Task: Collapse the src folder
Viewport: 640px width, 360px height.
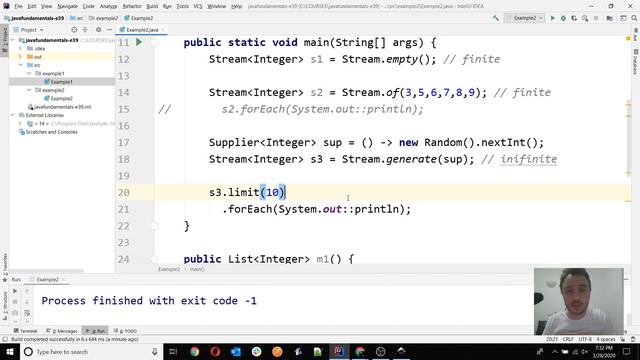Action: [x=20, y=65]
